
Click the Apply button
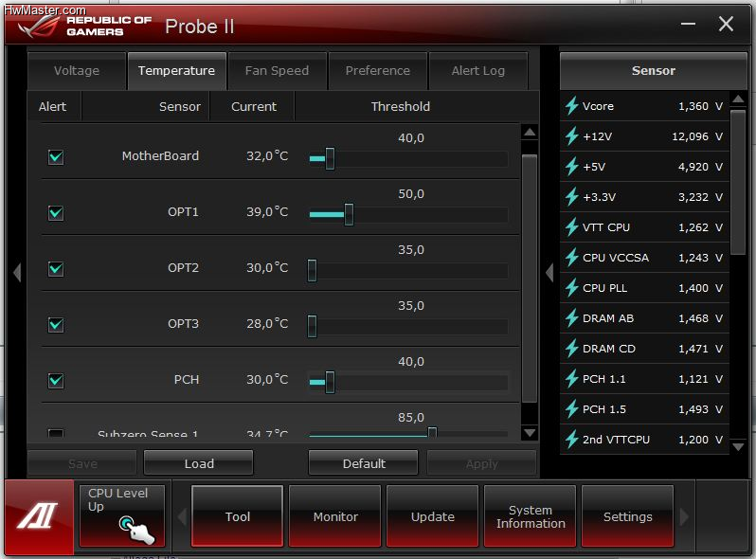click(x=481, y=463)
